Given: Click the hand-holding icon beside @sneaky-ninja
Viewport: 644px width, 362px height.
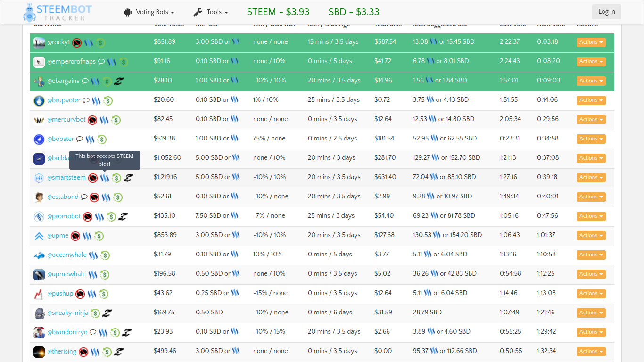Looking at the screenshot, I should (x=107, y=313).
